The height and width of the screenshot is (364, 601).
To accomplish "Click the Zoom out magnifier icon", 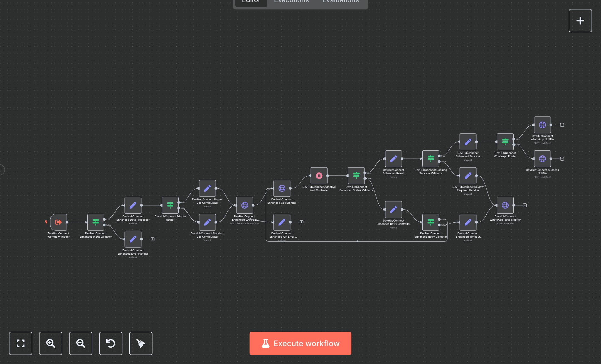I will (81, 343).
